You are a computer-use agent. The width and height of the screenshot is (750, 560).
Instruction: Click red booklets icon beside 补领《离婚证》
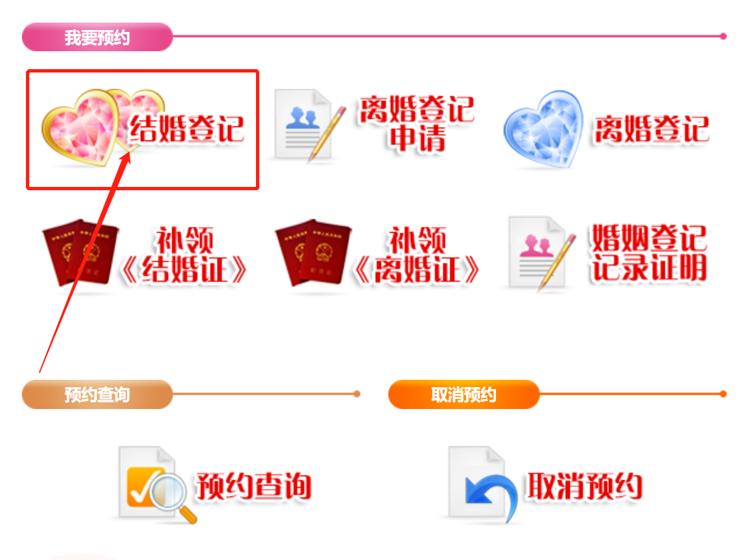click(x=312, y=253)
